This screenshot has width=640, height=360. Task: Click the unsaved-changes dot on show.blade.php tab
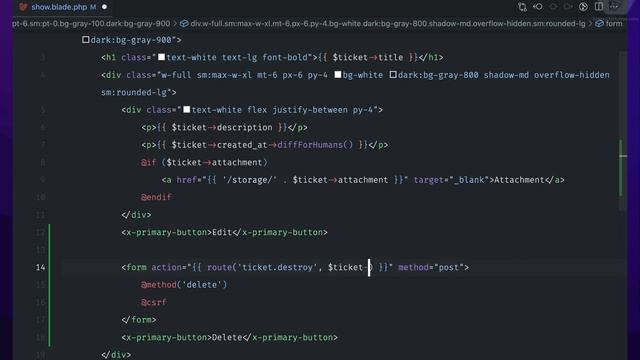pyautogui.click(x=104, y=7)
